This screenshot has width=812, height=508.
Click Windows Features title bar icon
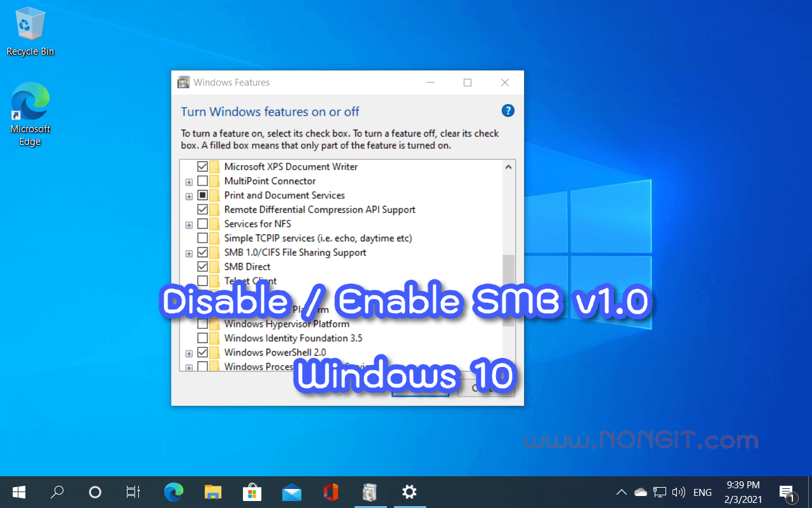coord(184,83)
